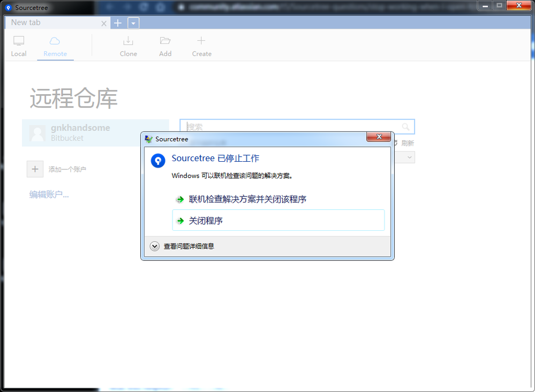Click the Clone toolbar button
535x392 pixels.
point(129,47)
